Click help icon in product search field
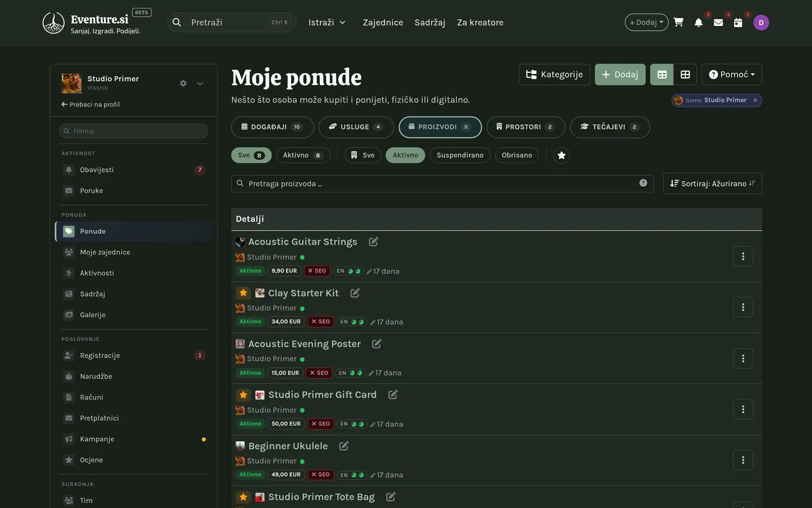This screenshot has height=508, width=812. tap(643, 183)
